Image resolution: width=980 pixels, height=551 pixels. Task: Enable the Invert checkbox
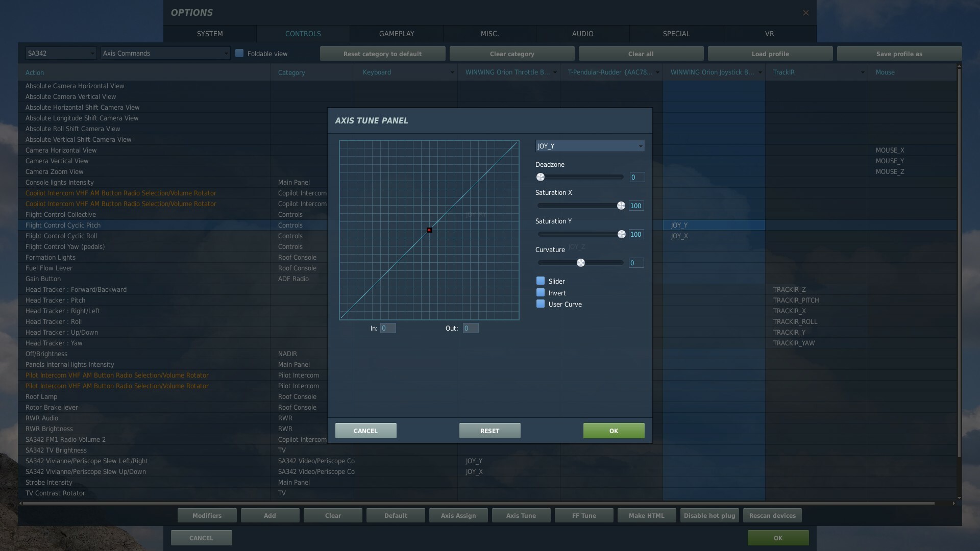tap(541, 292)
